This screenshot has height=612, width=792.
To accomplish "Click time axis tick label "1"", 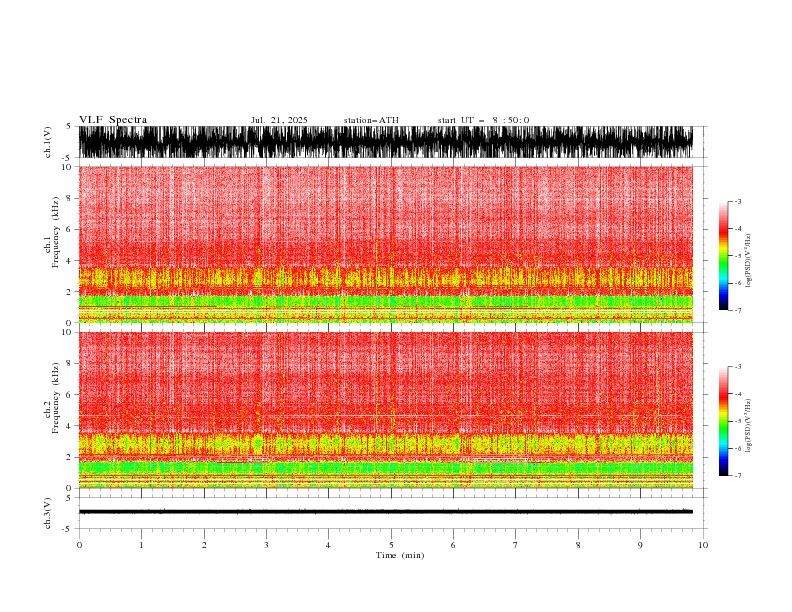I will coord(141,545).
